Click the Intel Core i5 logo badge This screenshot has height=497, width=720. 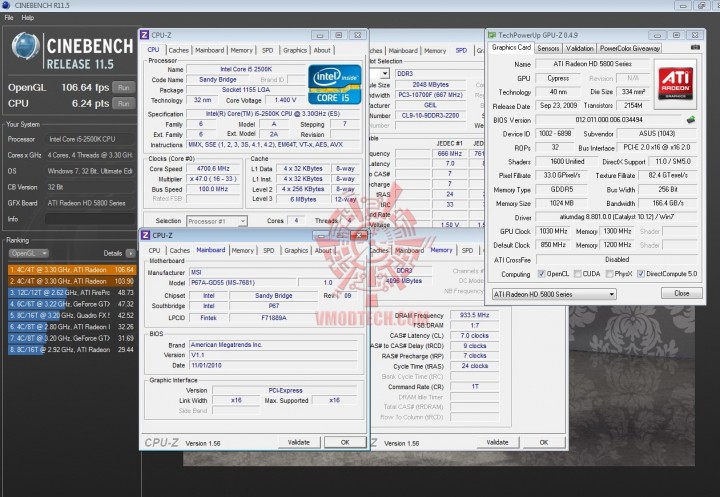pyautogui.click(x=334, y=85)
